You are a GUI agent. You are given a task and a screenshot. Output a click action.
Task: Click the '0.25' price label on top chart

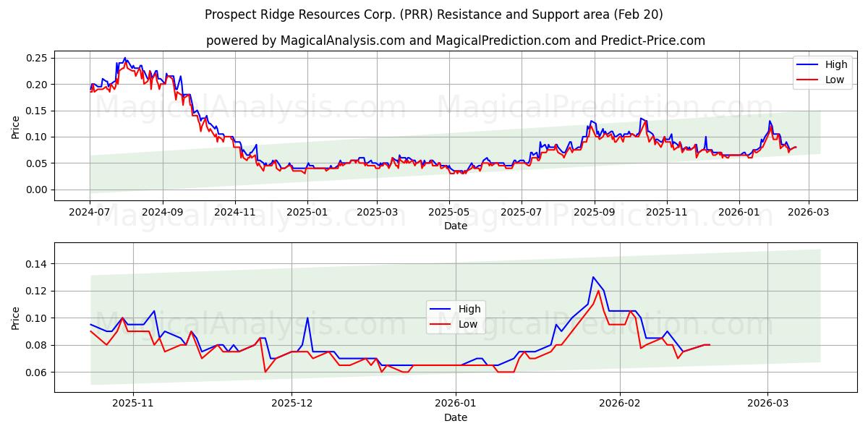pyautogui.click(x=38, y=58)
